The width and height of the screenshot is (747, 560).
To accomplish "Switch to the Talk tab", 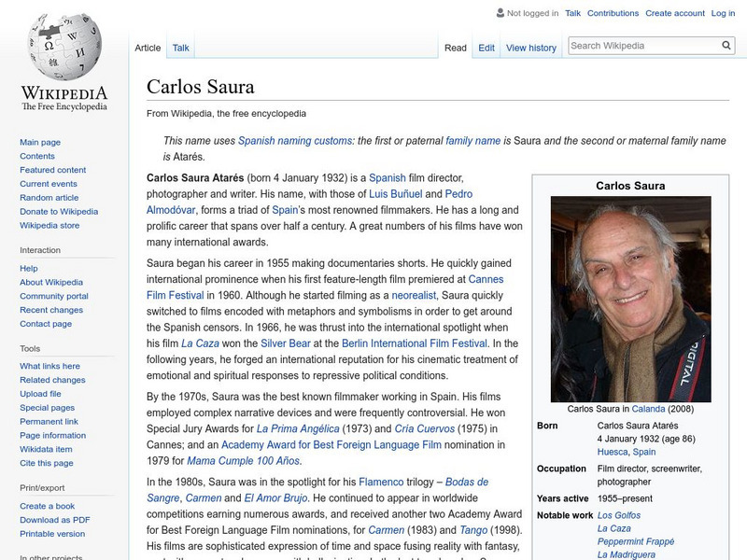I will (x=180, y=48).
